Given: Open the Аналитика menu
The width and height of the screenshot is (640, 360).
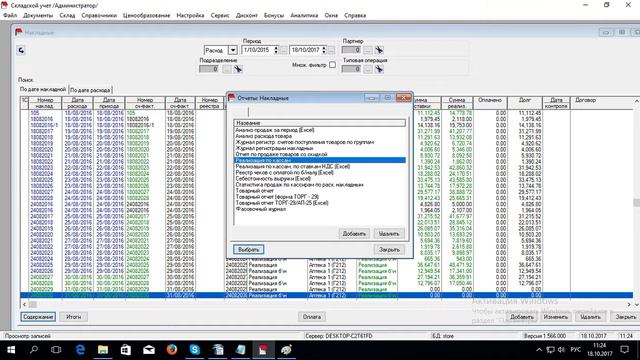Looking at the screenshot, I should pos(304,15).
